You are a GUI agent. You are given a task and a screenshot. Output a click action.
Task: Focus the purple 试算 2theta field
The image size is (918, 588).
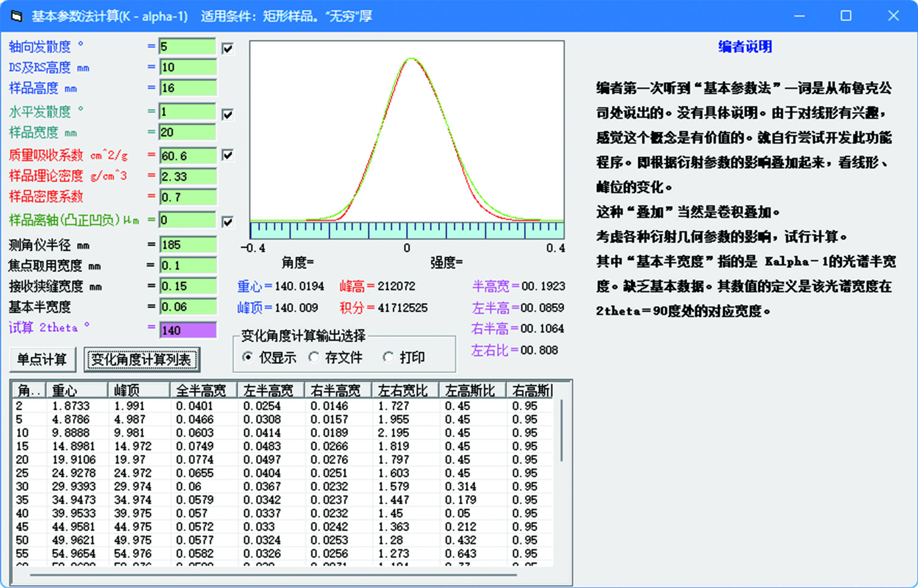click(188, 330)
